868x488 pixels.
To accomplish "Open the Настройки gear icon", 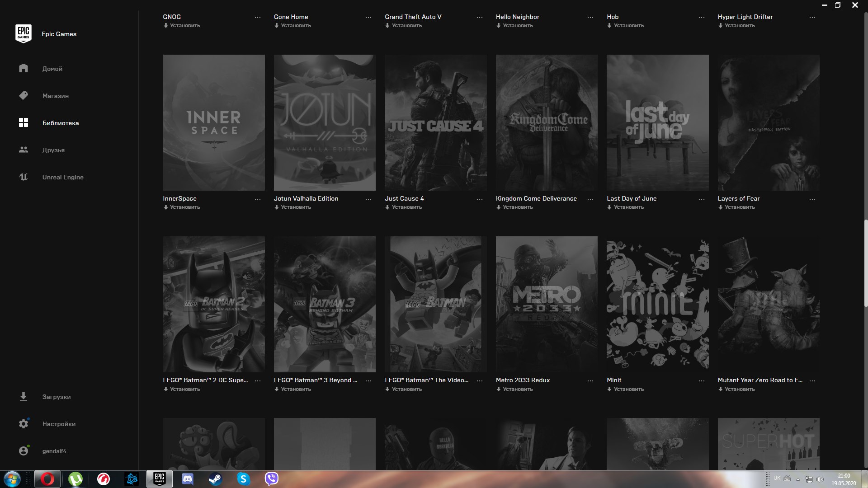I will [x=24, y=424].
